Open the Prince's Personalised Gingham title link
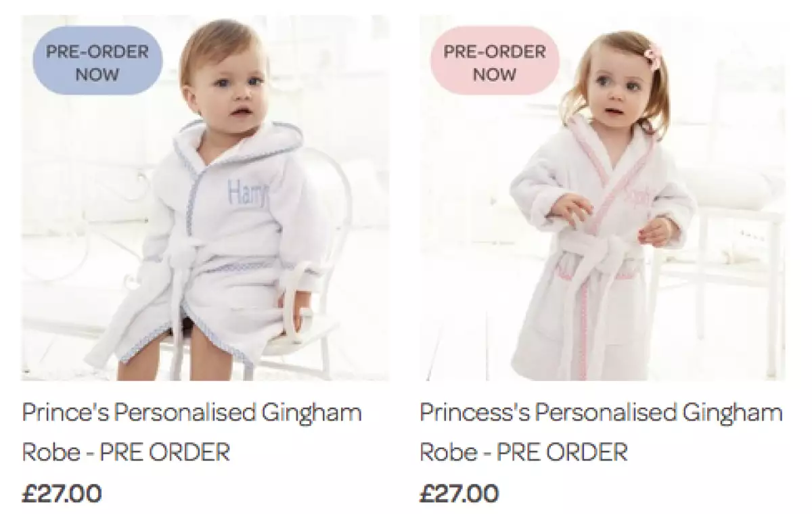 click(192, 413)
